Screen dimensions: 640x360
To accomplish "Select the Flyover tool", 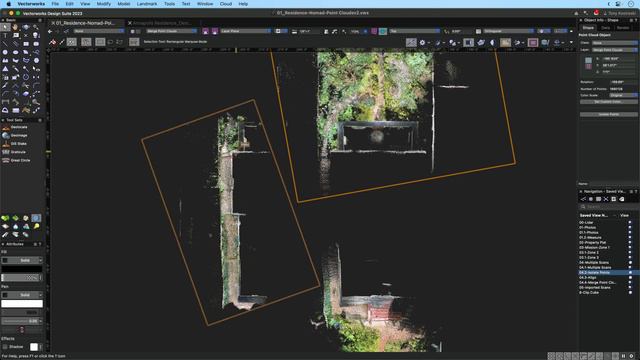I will click(x=26, y=27).
